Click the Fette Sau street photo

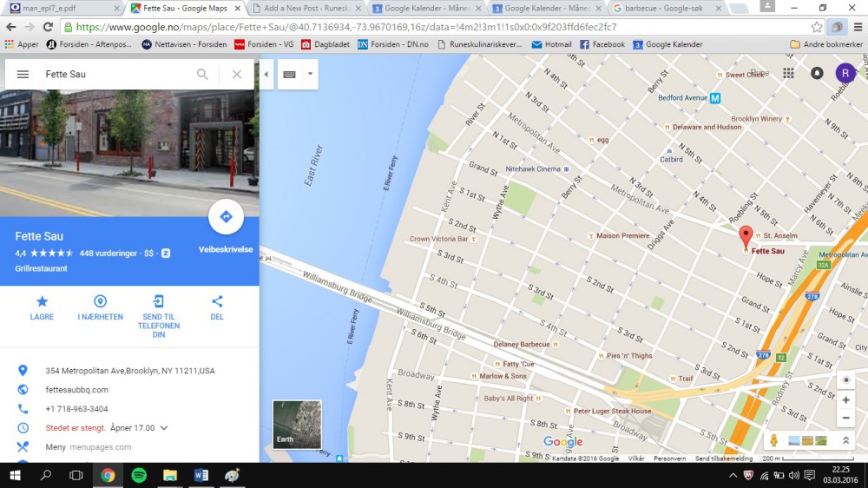pos(129,154)
